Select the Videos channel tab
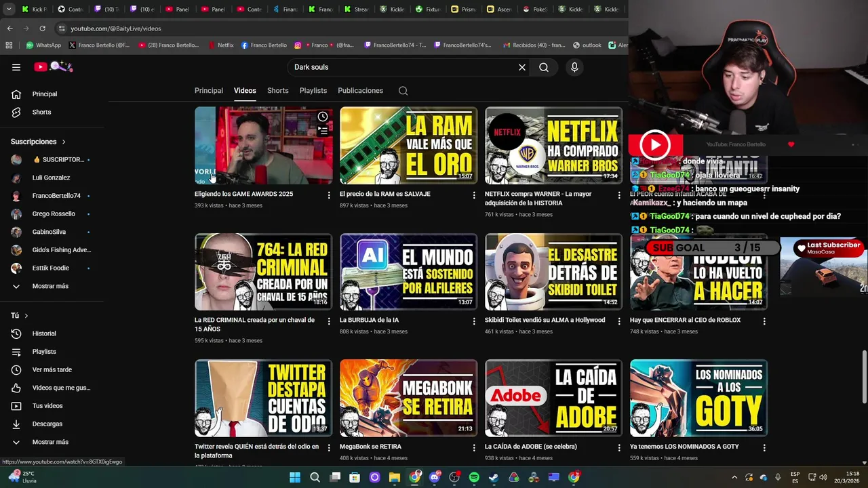868x488 pixels. 245,91
